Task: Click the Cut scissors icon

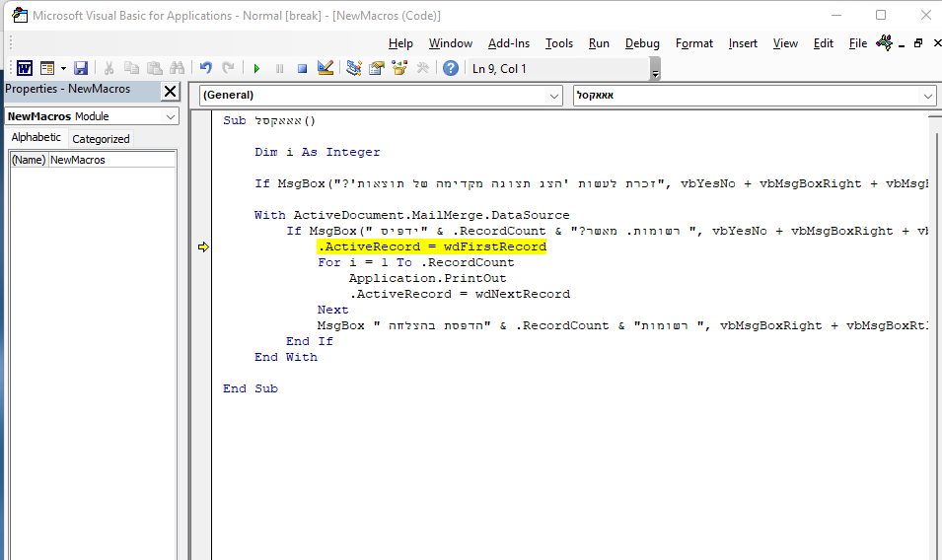Action: point(109,68)
